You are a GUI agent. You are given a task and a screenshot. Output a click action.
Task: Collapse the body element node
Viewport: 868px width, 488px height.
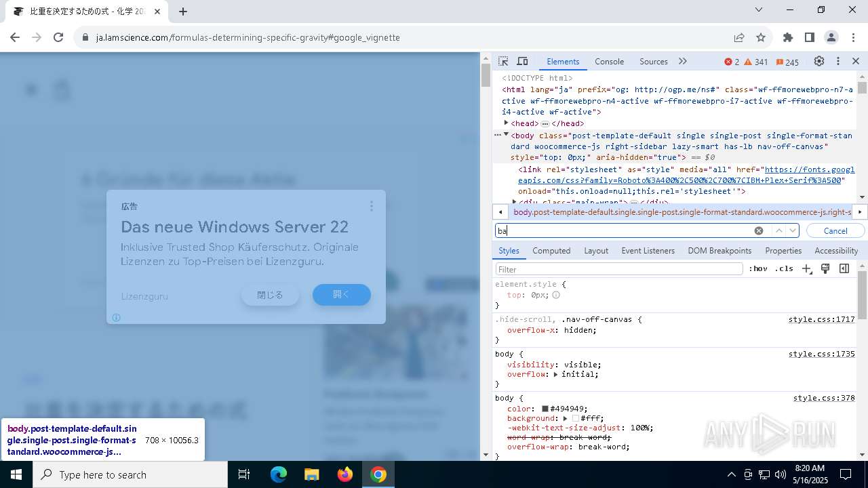[507, 135]
